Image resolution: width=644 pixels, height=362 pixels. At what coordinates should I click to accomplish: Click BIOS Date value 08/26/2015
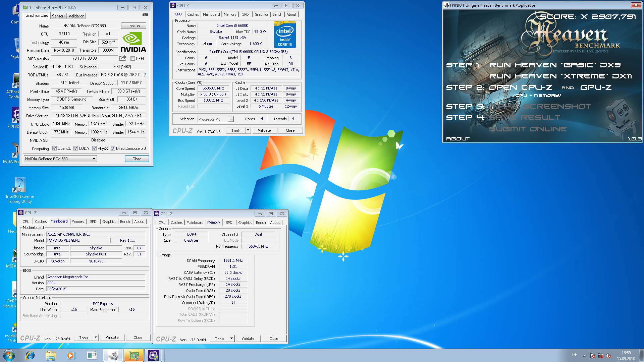pos(96,289)
